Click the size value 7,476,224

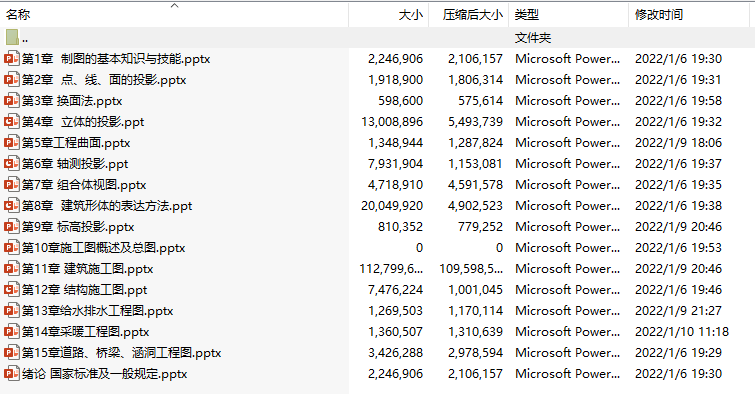(396, 289)
